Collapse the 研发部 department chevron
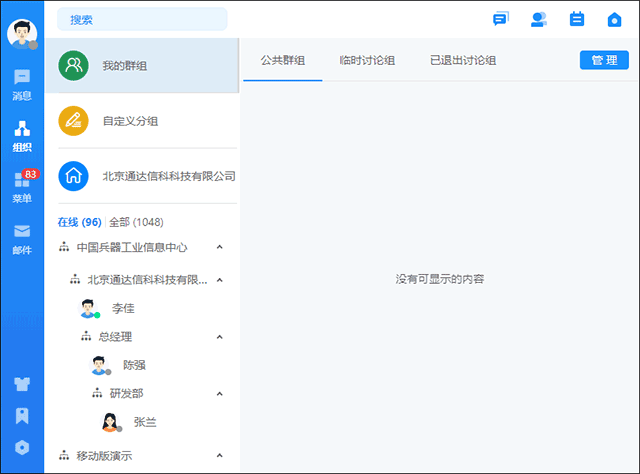This screenshot has width=640, height=474. point(220,394)
